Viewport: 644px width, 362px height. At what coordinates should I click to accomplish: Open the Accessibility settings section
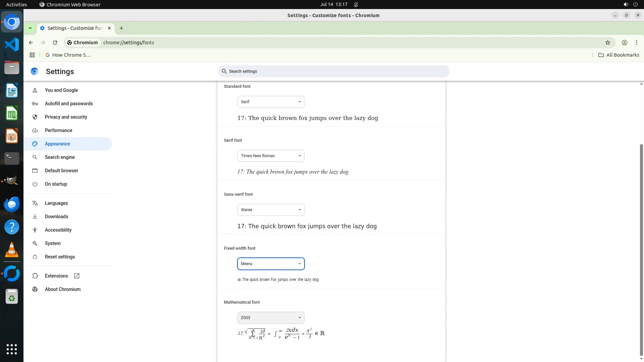[58, 230]
